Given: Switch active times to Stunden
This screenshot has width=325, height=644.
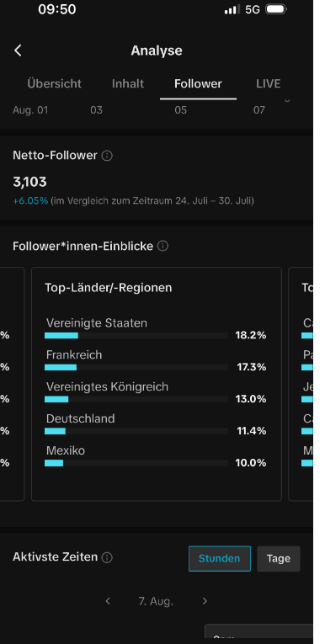Looking at the screenshot, I should coord(220,559).
